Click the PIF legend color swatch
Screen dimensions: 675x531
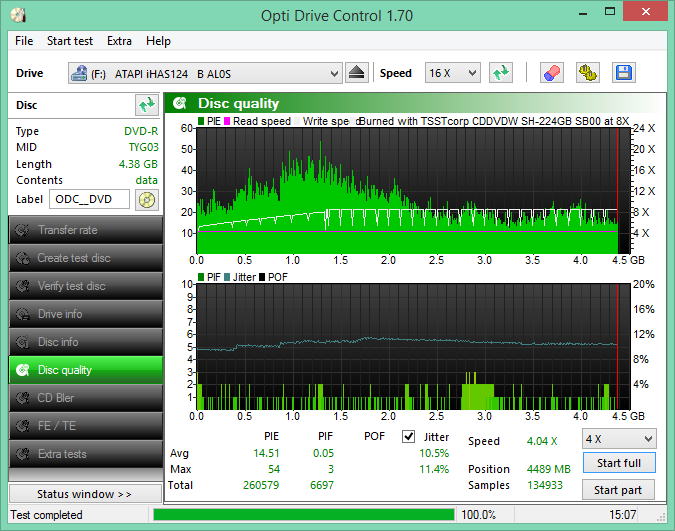coord(201,277)
